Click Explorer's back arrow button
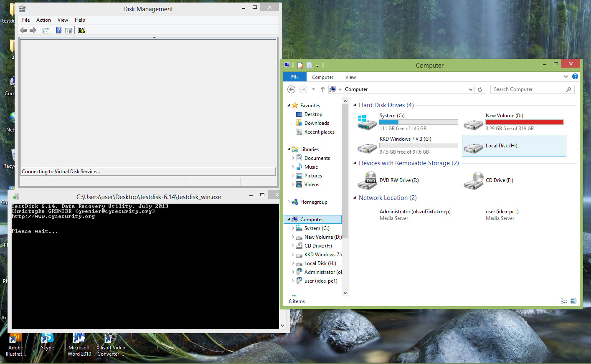The image size is (591, 364). (x=292, y=89)
